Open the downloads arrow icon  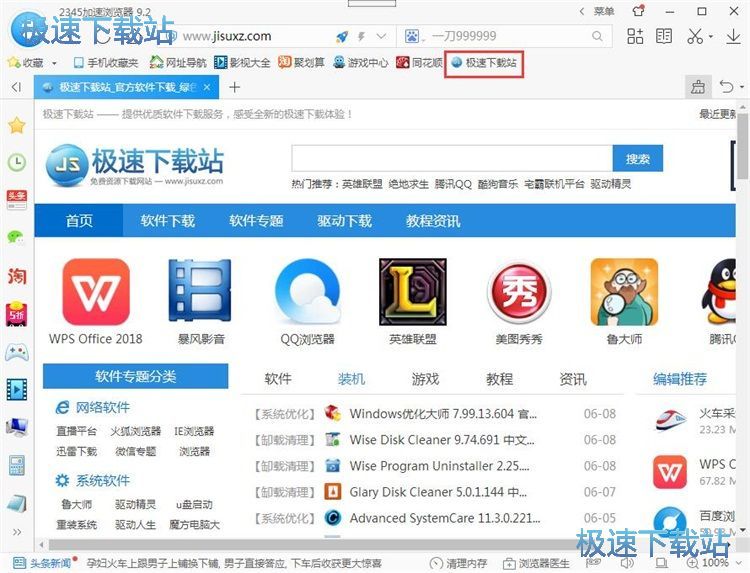[x=733, y=36]
